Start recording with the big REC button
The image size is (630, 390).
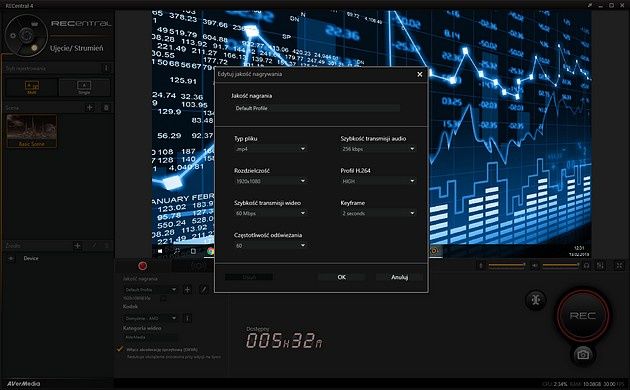pyautogui.click(x=583, y=316)
